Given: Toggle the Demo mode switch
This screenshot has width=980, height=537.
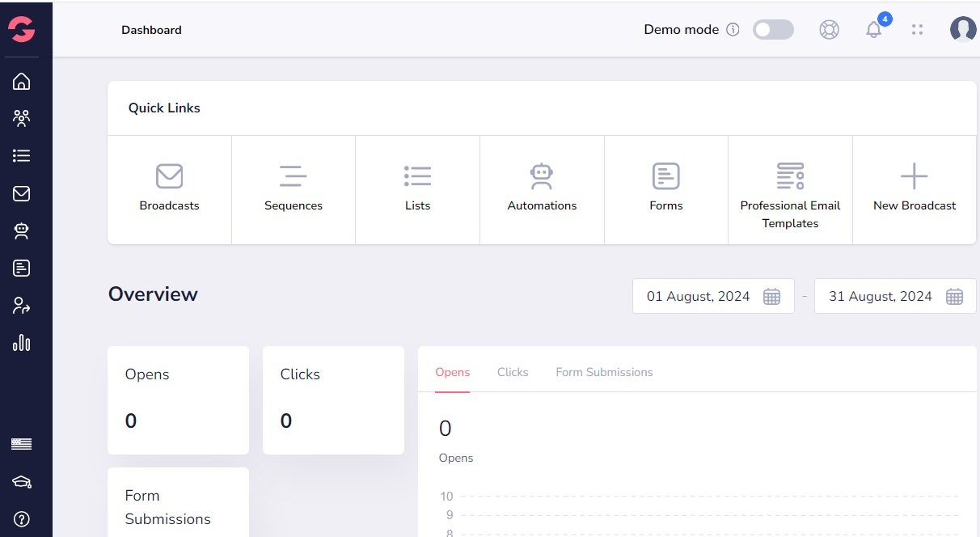Looking at the screenshot, I should click(x=772, y=30).
